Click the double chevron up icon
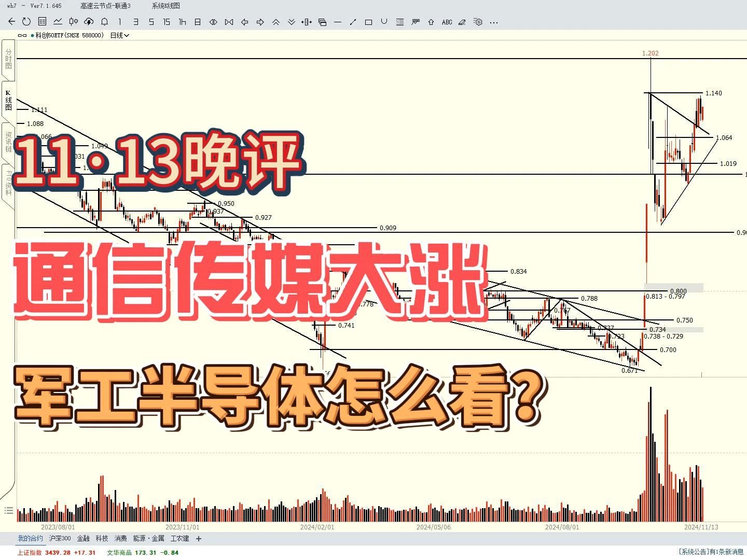Image resolution: width=747 pixels, height=560 pixels. click(276, 22)
